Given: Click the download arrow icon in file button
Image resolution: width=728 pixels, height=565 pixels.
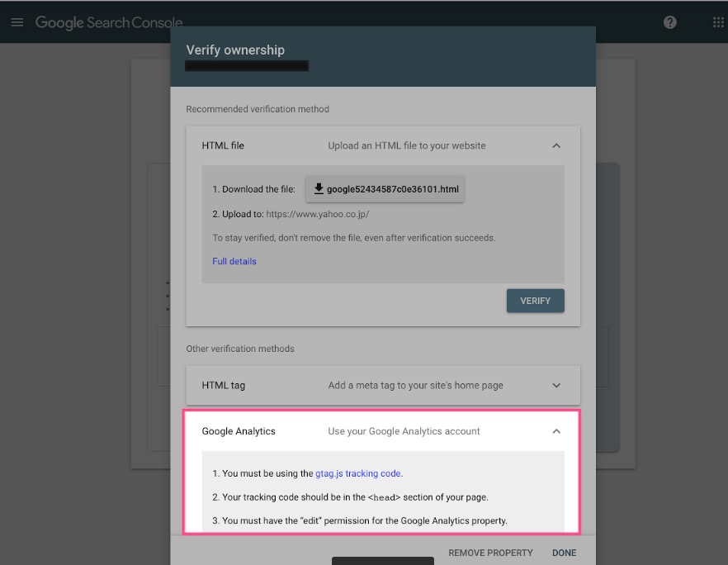Looking at the screenshot, I should 319,188.
